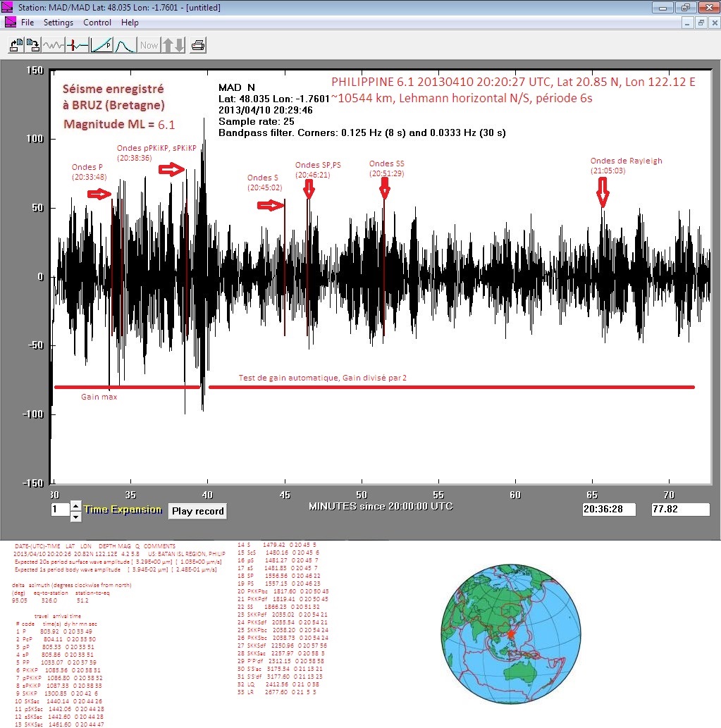Viewport: 721px width, 728px height.
Task: Select the red phase-pick marker tool
Action: coord(78,46)
